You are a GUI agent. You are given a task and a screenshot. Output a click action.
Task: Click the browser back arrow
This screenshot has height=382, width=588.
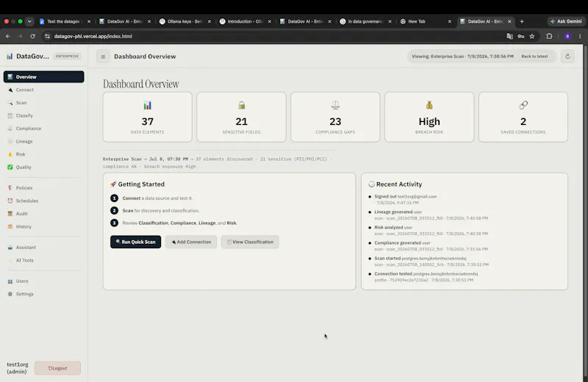(x=8, y=36)
